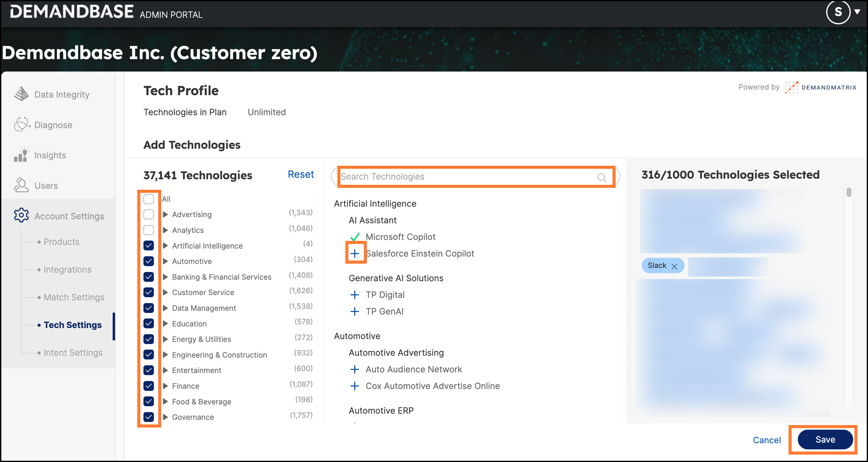The width and height of the screenshot is (868, 462).
Task: Uncheck the Governance checkbox
Action: [149, 417]
